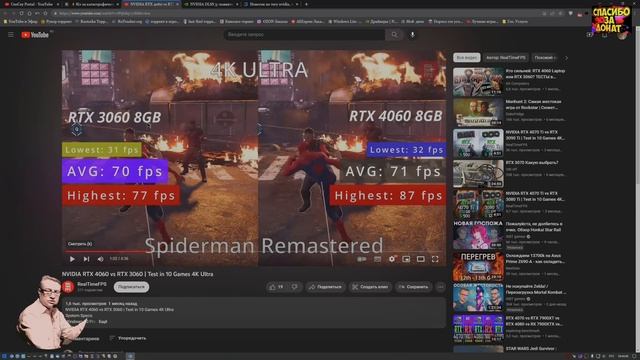Viewport: 640px width, 360px height.
Task: Open RTX 4070 vs RX 7900XT video thumbnail
Action: tap(478, 328)
